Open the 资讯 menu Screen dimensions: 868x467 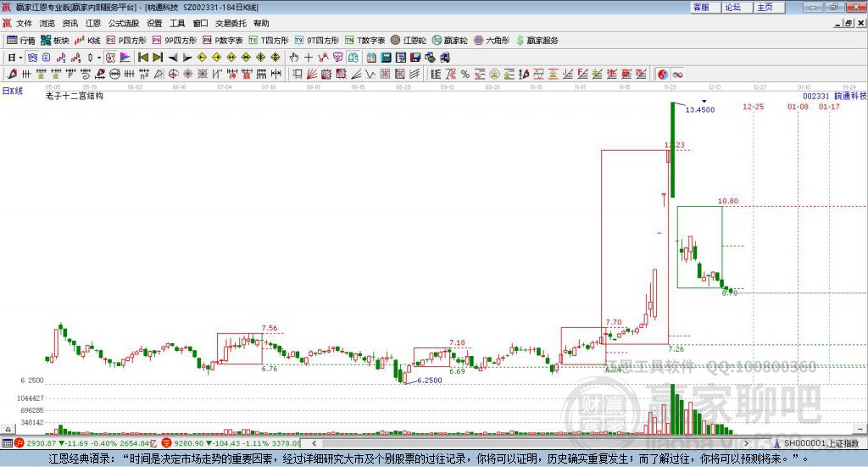(70, 23)
